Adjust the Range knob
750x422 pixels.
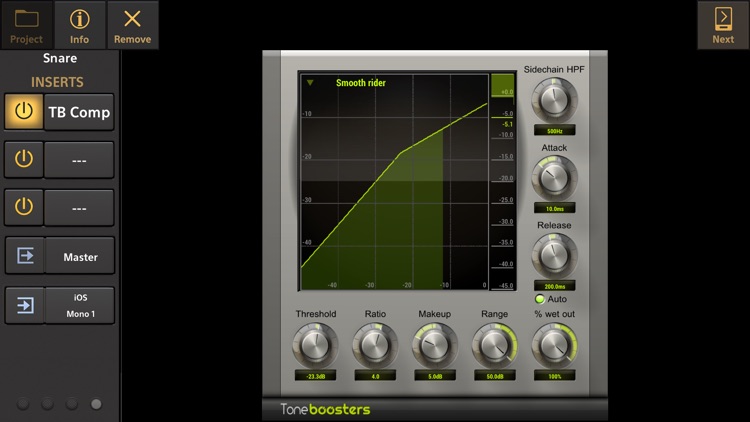[x=495, y=345]
